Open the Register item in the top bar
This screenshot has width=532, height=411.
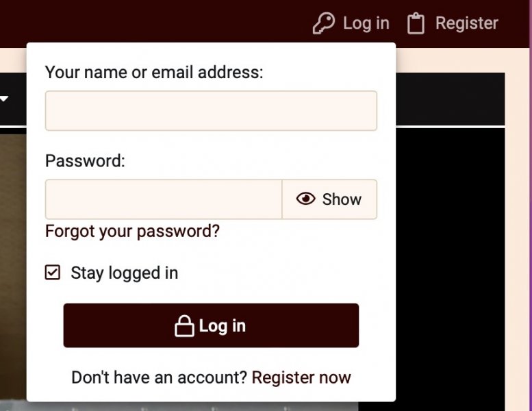pyautogui.click(x=466, y=23)
